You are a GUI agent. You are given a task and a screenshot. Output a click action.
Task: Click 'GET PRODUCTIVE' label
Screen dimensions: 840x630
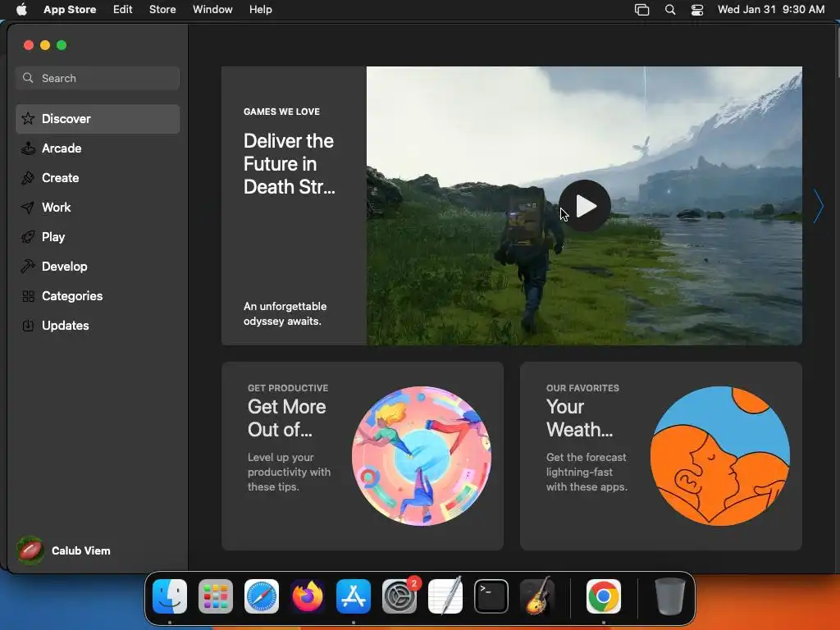pos(288,388)
